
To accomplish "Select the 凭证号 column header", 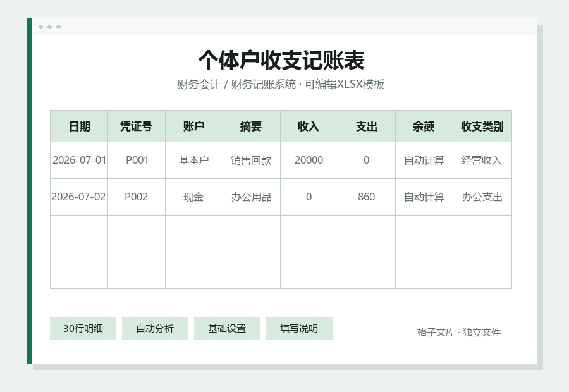I will [x=137, y=126].
